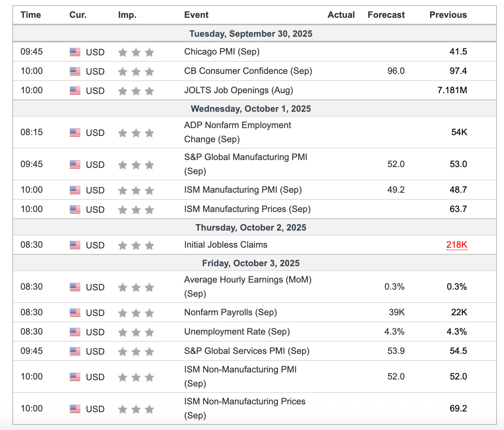This screenshot has width=504, height=430.
Task: Click the importance stars for Chicago PMI
Action: pos(136,52)
